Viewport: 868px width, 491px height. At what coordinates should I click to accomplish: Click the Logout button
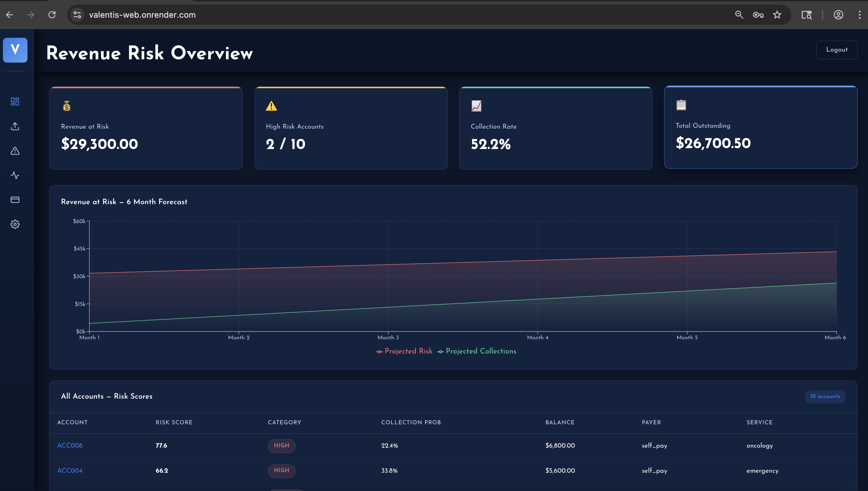[x=837, y=50]
